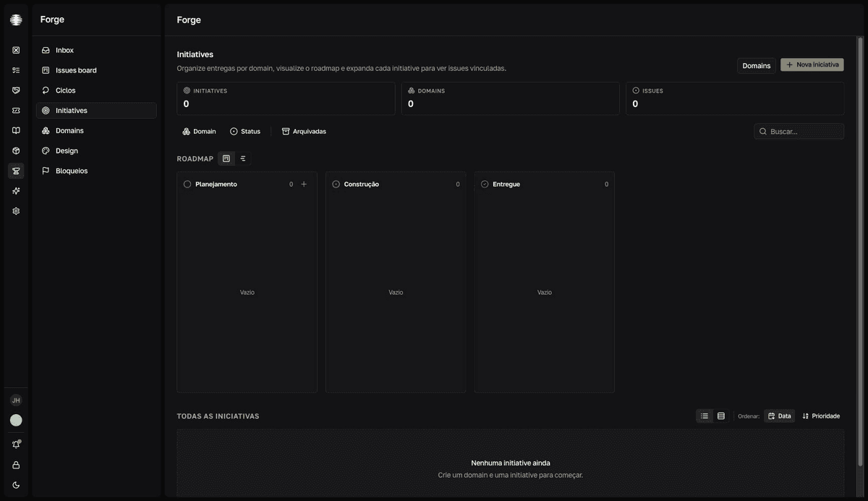Select Initiatives in the sidebar

[x=96, y=111]
